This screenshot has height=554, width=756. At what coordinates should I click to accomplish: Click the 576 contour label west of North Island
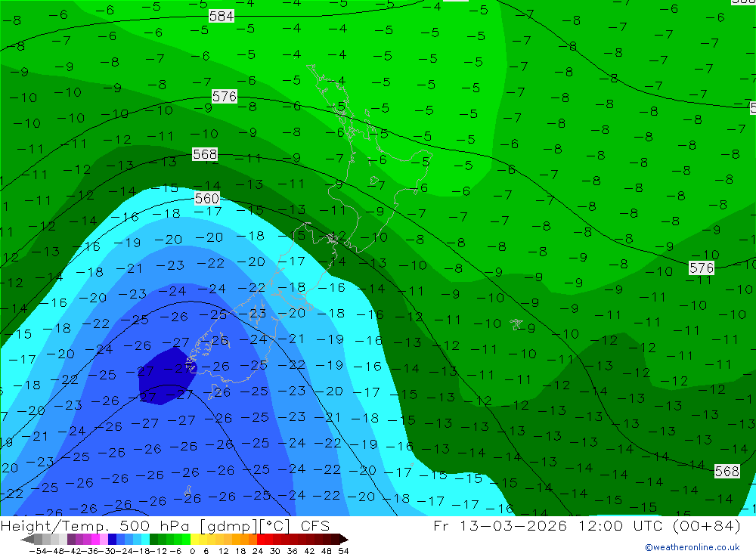225,97
